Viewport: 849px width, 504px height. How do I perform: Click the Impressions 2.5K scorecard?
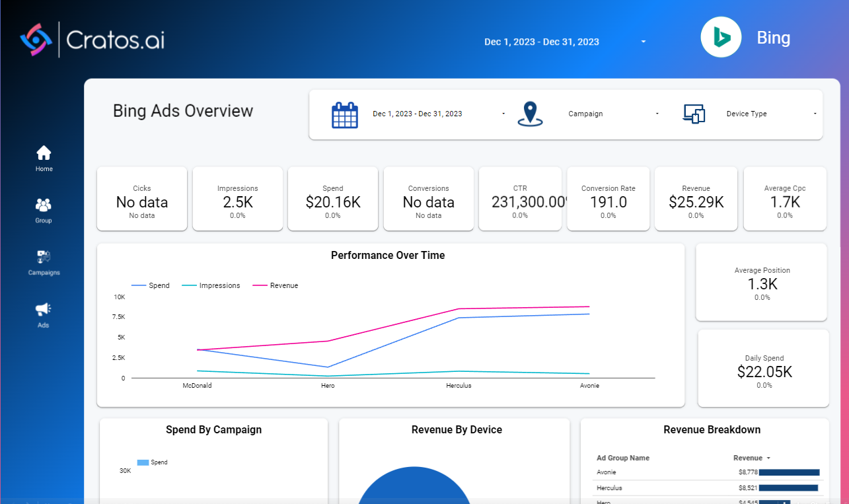238,199
